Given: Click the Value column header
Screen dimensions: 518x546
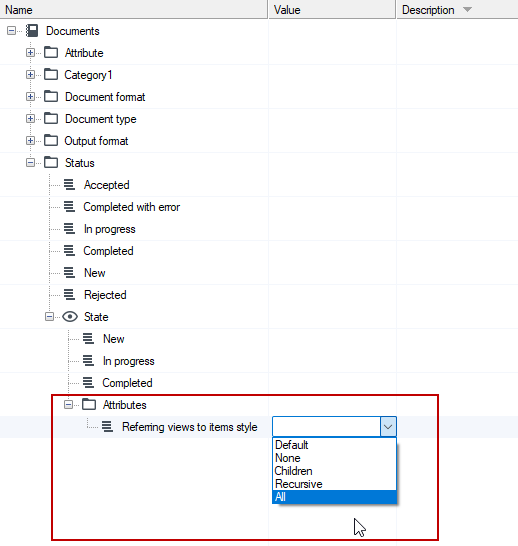Looking at the screenshot, I should click(332, 9).
